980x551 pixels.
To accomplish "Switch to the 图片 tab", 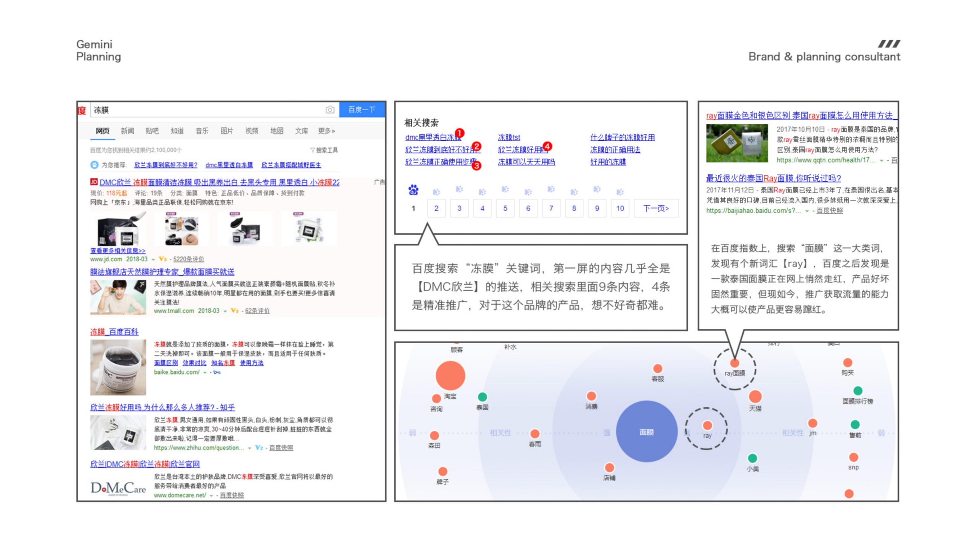I will [x=227, y=131].
